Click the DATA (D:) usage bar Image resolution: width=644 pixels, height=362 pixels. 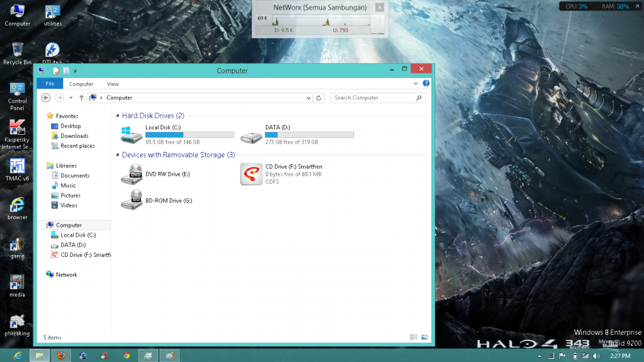tap(309, 135)
